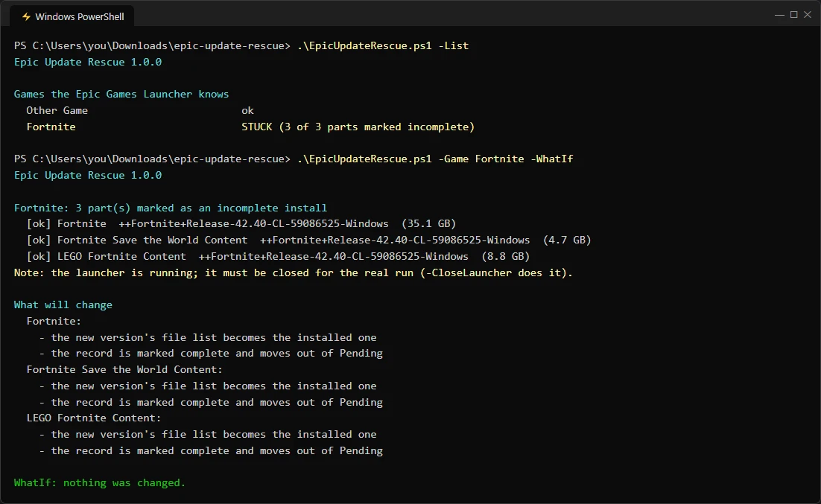The image size is (821, 504).
Task: Click the first 'Epic Update Rescue 1.0.0' line
Action: click(88, 62)
